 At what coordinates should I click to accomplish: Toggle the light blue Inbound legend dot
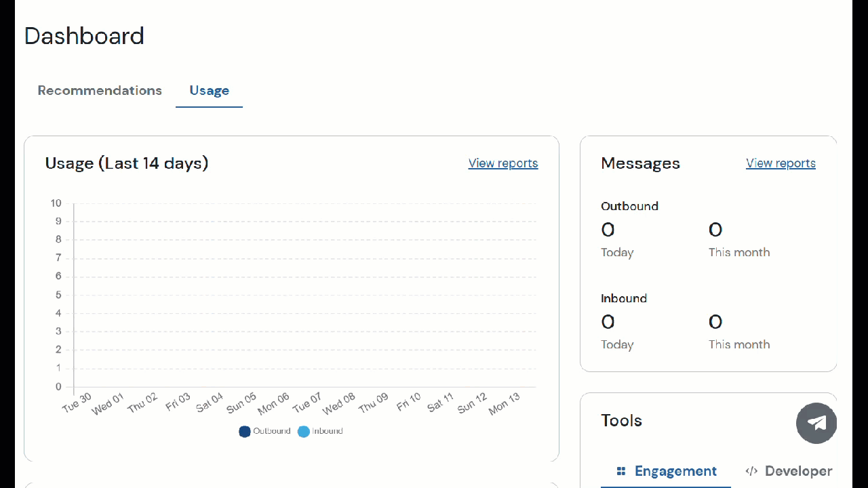pos(304,431)
